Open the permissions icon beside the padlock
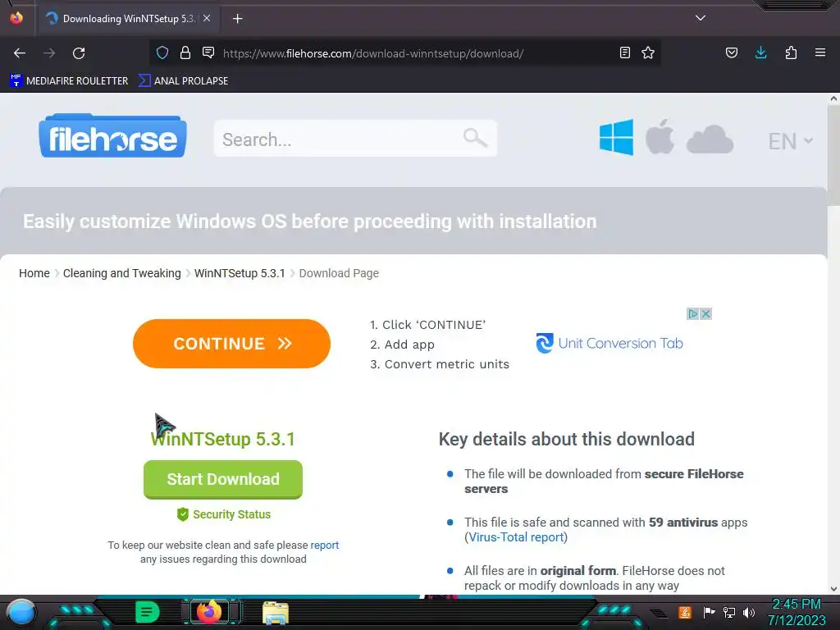The height and width of the screenshot is (630, 840). pos(208,52)
